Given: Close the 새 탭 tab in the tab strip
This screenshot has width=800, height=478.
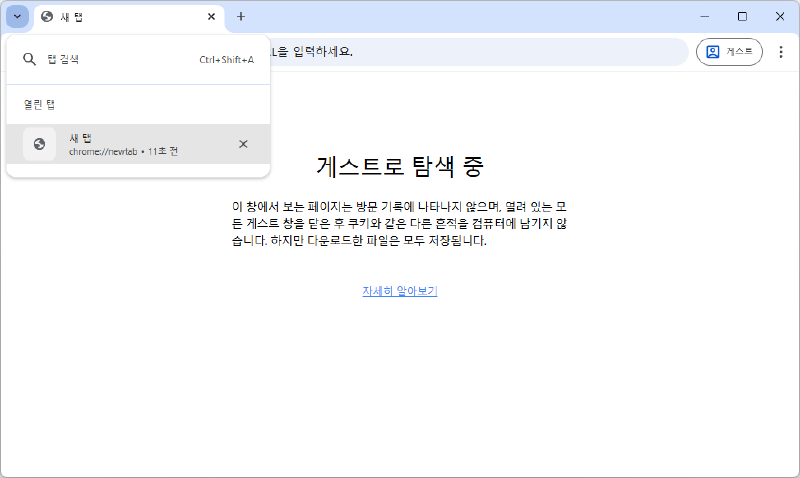Looking at the screenshot, I should click(x=211, y=17).
